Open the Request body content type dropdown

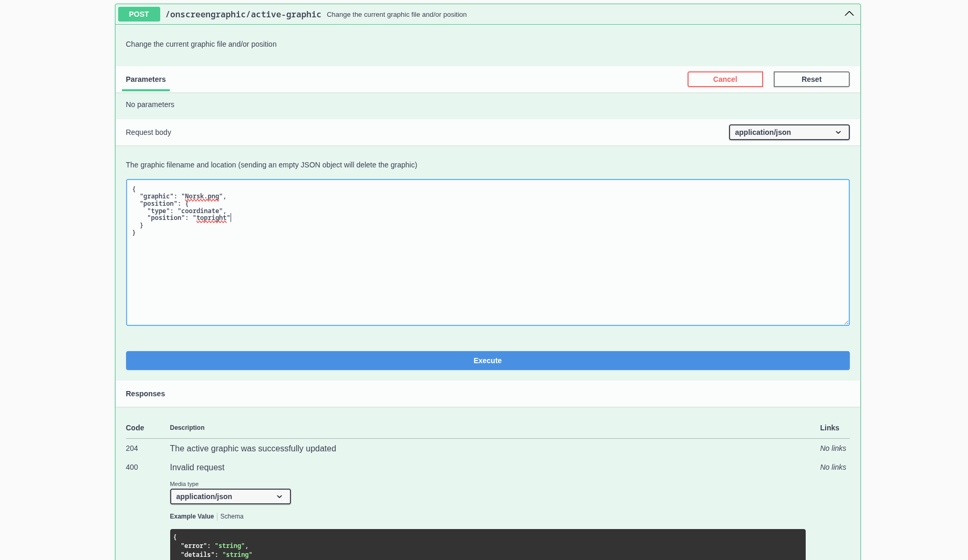pos(788,132)
